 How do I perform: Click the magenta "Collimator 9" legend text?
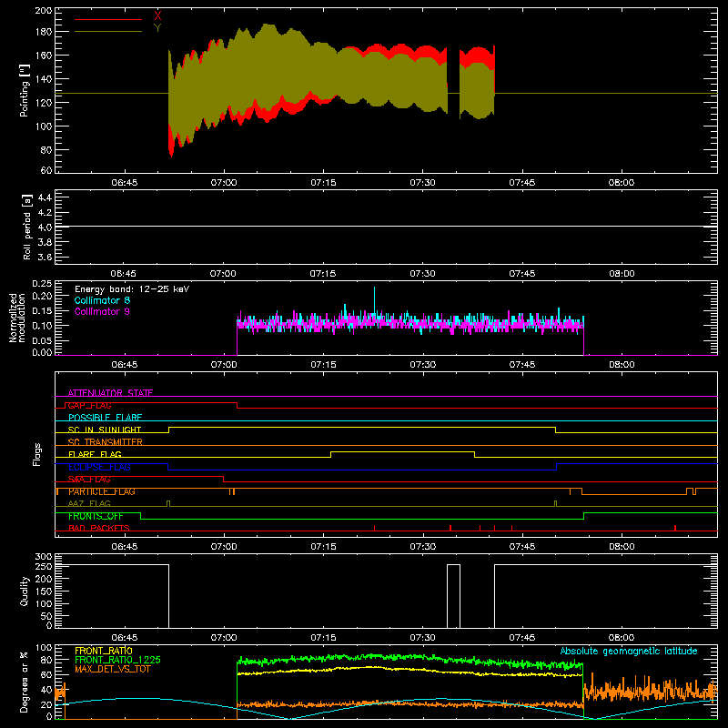tap(102, 311)
